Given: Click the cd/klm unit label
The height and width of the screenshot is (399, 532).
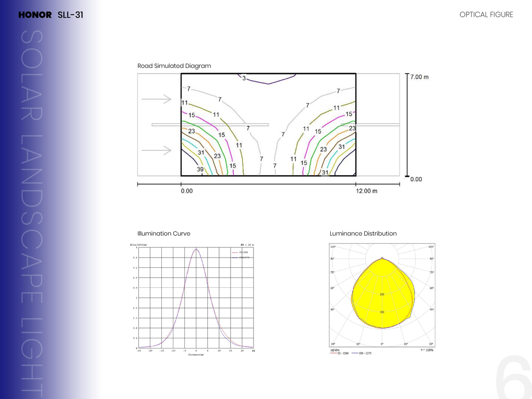Looking at the screenshot, I should pyautogui.click(x=335, y=350).
